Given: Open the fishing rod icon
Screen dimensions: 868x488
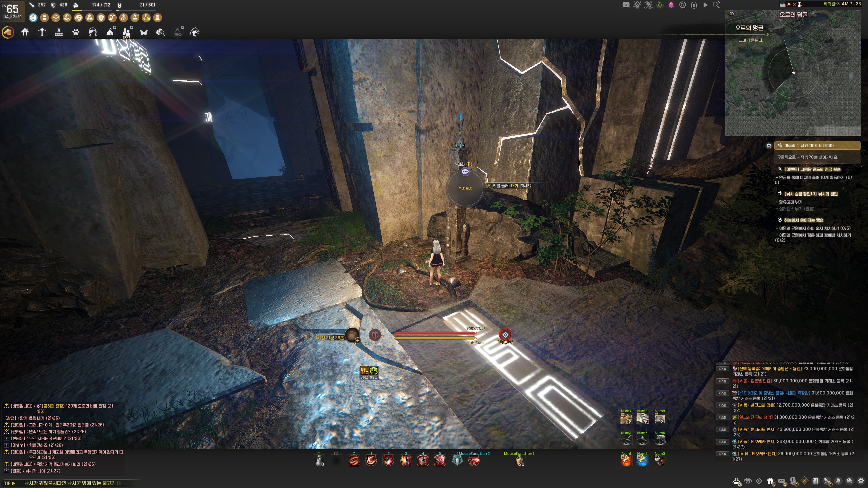Looking at the screenshot, I should point(194,32).
